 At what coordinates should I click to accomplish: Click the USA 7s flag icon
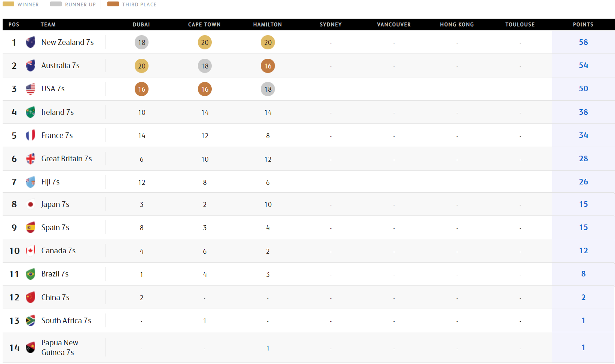[31, 89]
